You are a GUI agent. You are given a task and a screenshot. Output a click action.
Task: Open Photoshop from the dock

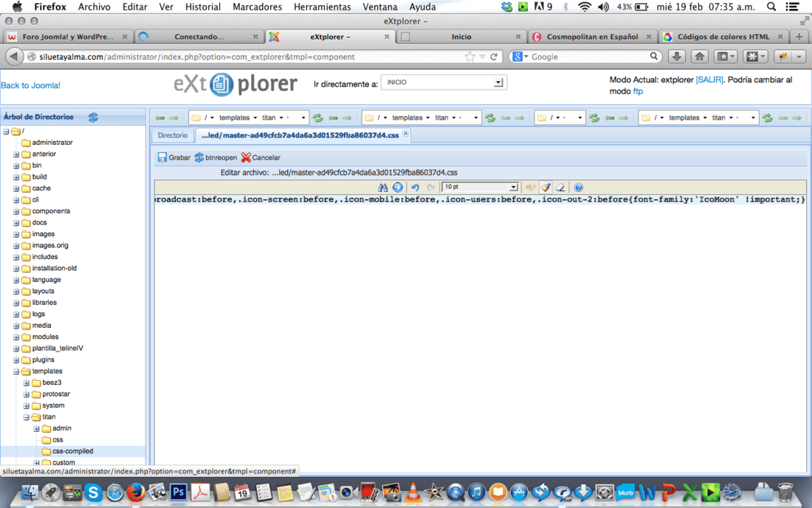coord(178,492)
